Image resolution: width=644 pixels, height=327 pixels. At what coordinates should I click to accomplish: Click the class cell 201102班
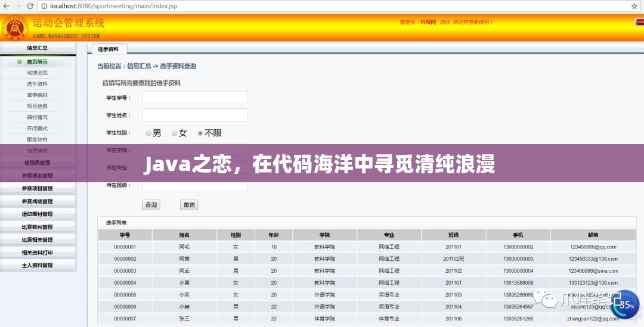[453, 259]
